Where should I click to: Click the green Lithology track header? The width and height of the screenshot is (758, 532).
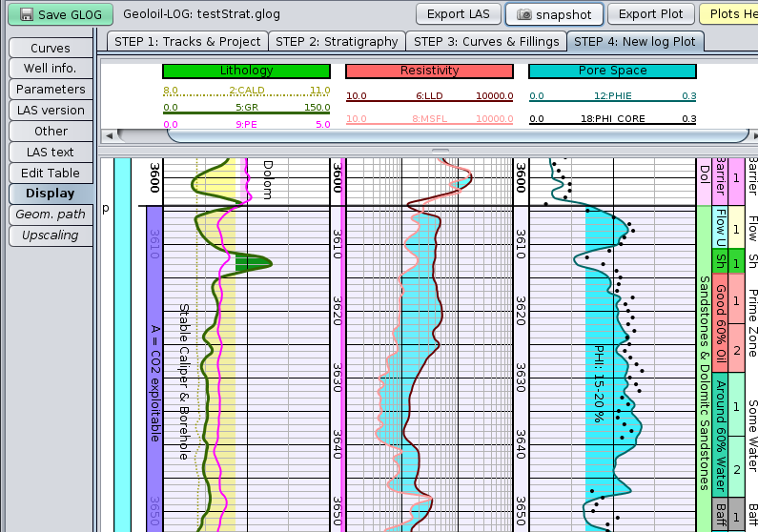[x=247, y=72]
